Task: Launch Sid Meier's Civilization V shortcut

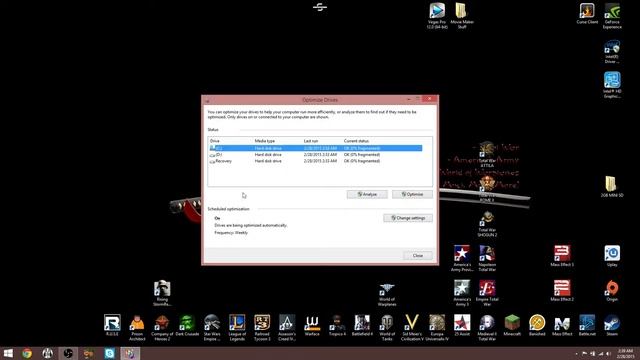Action: [412, 327]
